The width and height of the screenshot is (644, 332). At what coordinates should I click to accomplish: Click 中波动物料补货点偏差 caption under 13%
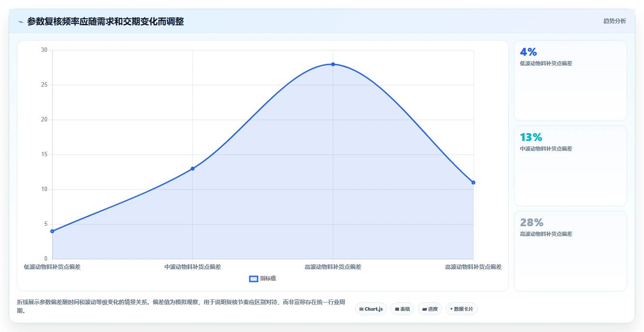click(546, 148)
